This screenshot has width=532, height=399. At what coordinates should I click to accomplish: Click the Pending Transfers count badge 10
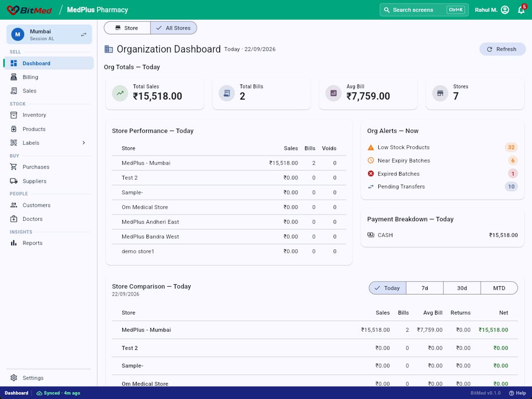point(511,187)
